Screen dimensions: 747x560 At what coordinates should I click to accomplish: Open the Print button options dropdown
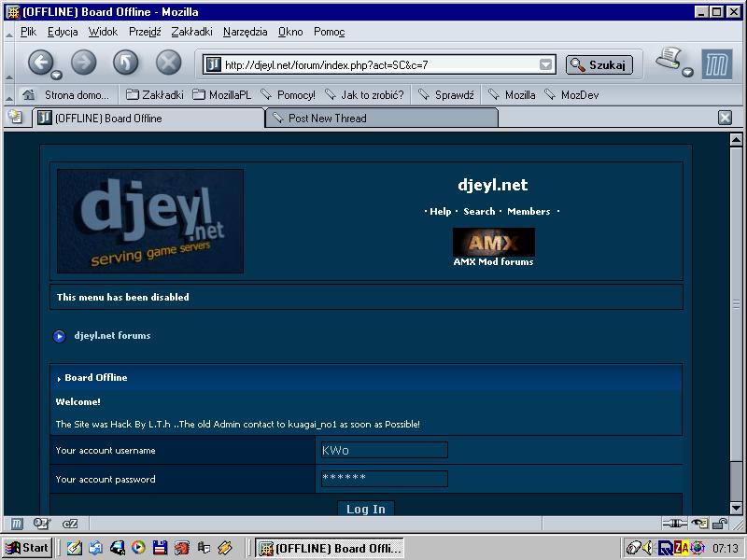[x=687, y=73]
